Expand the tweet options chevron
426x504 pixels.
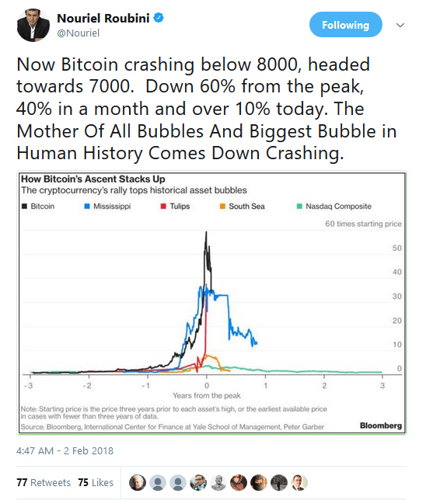400,25
